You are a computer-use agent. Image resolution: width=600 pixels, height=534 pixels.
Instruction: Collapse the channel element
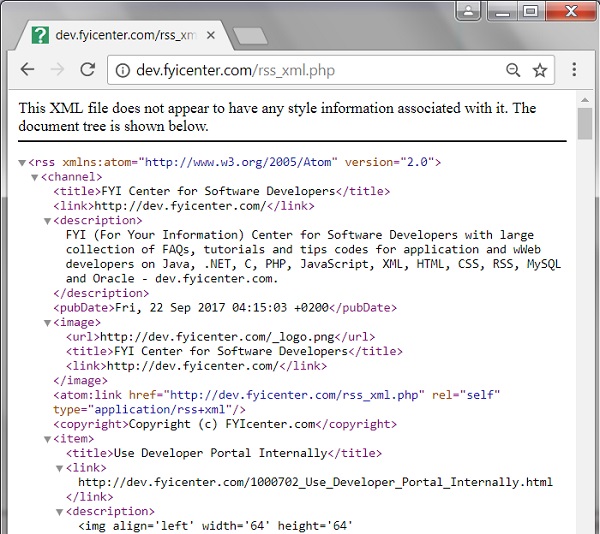coord(35,178)
